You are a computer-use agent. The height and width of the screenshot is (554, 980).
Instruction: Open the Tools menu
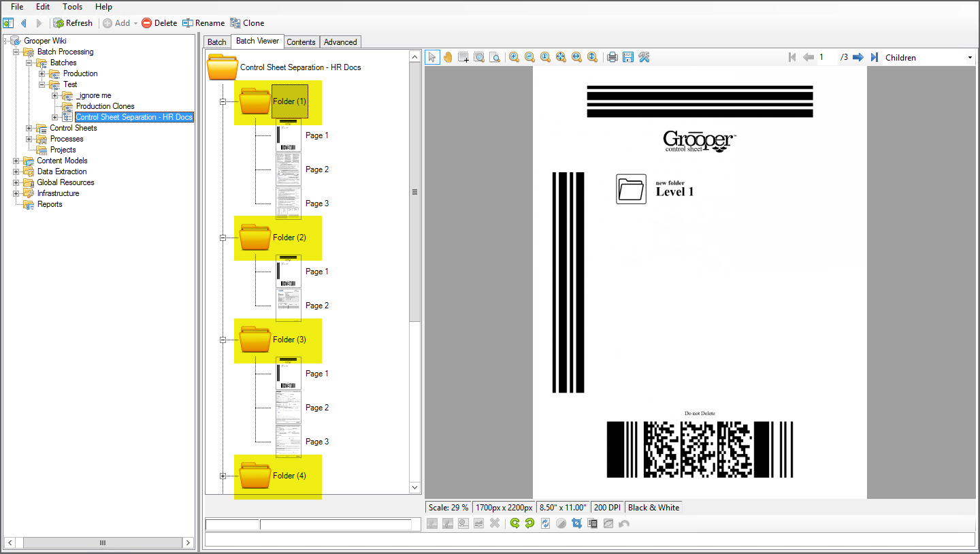[72, 7]
